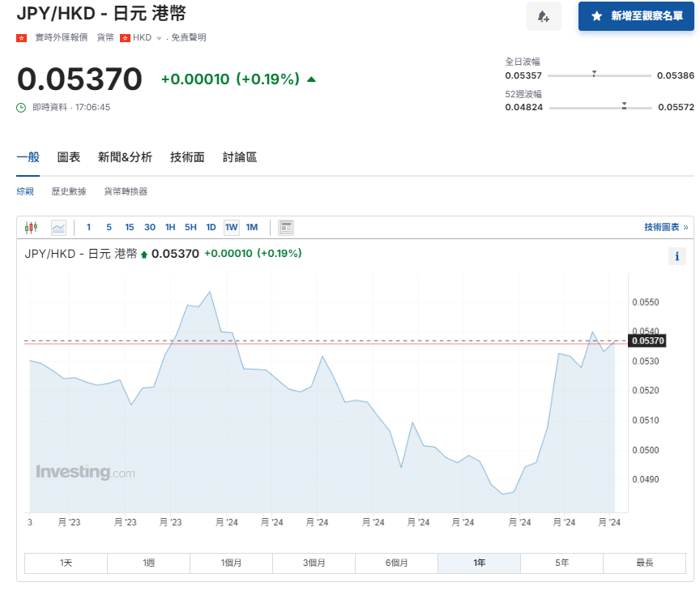Select the 5H chart interval

tap(190, 227)
